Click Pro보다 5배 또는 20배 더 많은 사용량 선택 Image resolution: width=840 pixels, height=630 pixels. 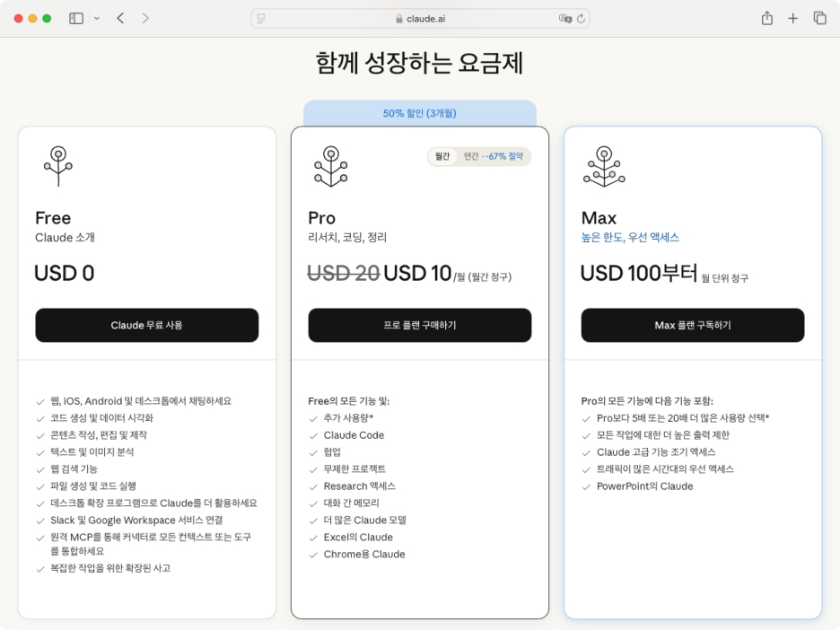[x=683, y=418]
